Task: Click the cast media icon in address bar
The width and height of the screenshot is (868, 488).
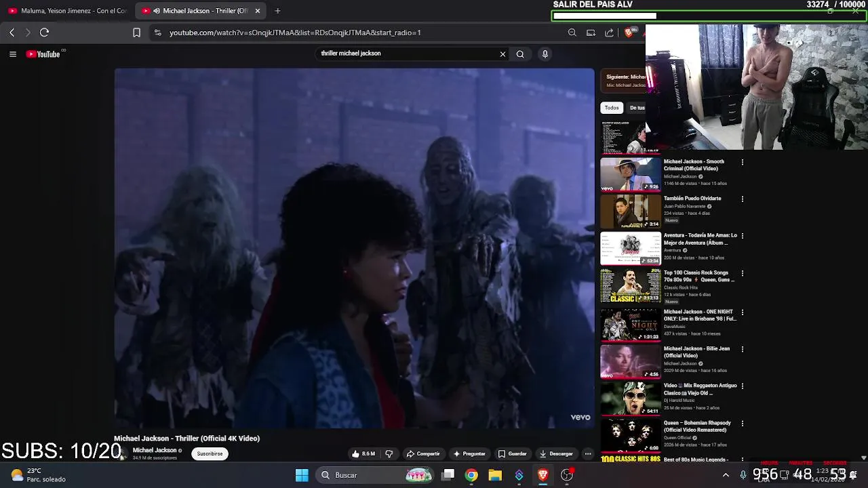Action: pyautogui.click(x=591, y=33)
